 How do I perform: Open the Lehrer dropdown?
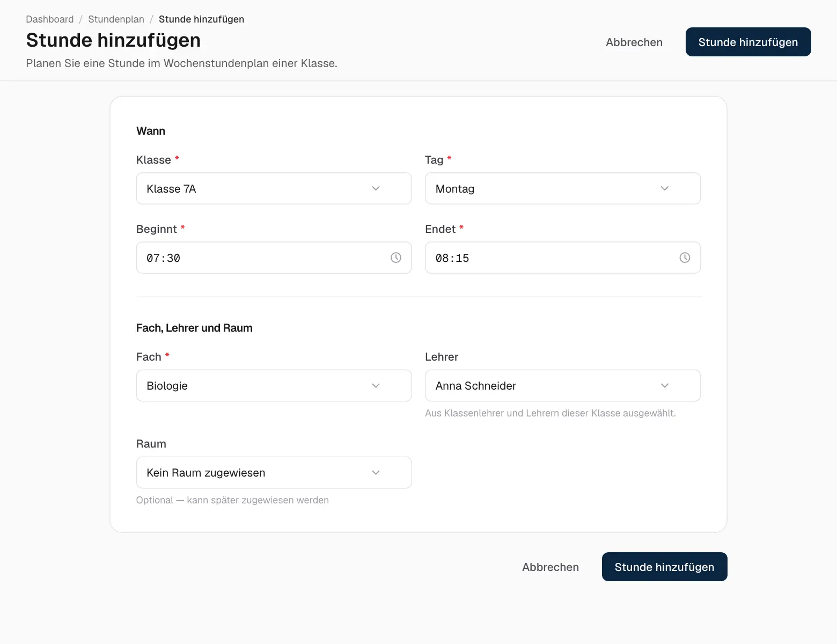coord(563,385)
